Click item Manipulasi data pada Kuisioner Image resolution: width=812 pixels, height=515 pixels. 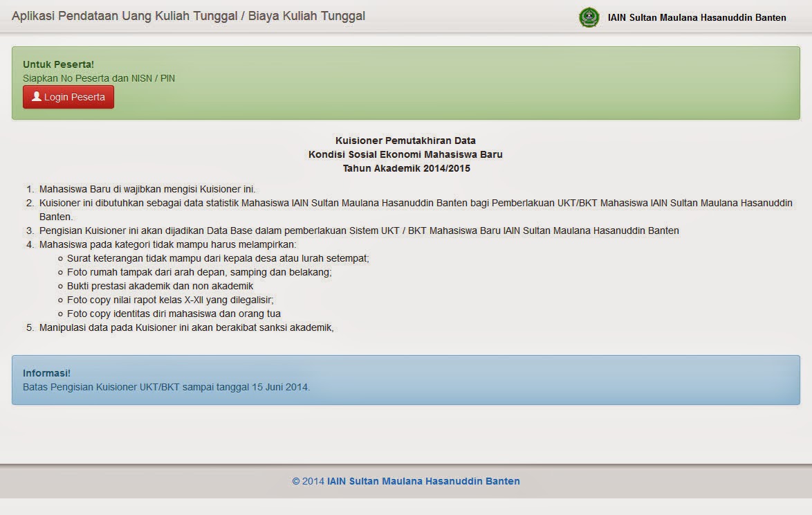[187, 327]
